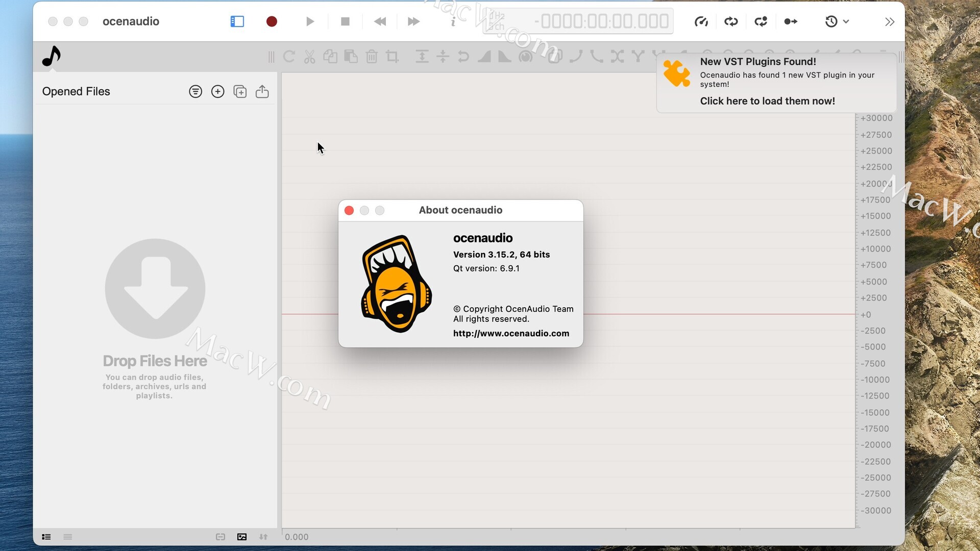Image resolution: width=980 pixels, height=551 pixels.
Task: Click the export share icon
Action: 262,92
